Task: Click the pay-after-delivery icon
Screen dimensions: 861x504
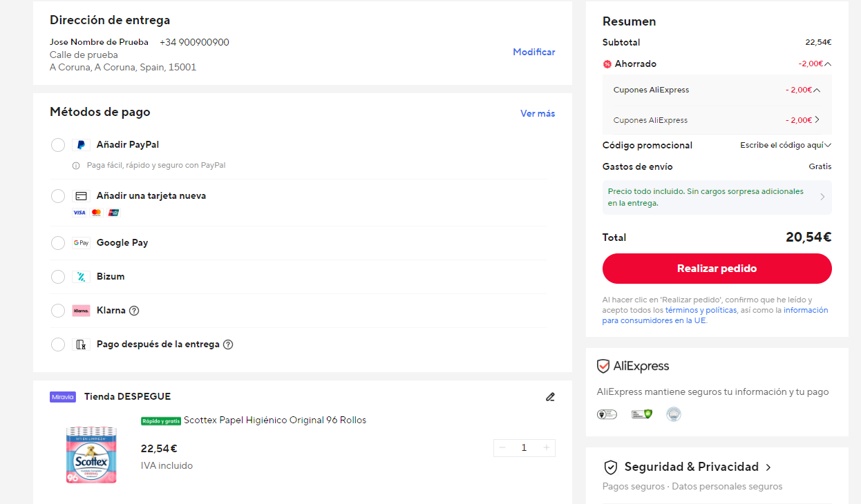Action: tap(81, 345)
